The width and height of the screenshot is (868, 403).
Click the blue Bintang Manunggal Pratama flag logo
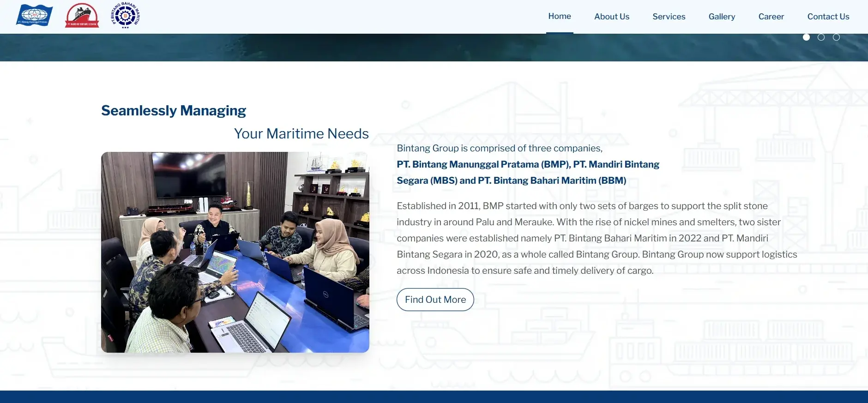tap(35, 15)
